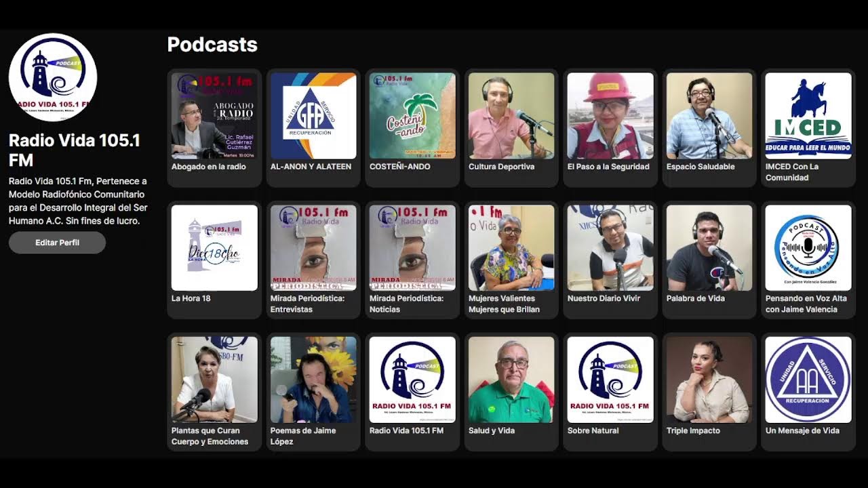Open Mujeres Valientes Mujeres que Brillan cover

511,248
